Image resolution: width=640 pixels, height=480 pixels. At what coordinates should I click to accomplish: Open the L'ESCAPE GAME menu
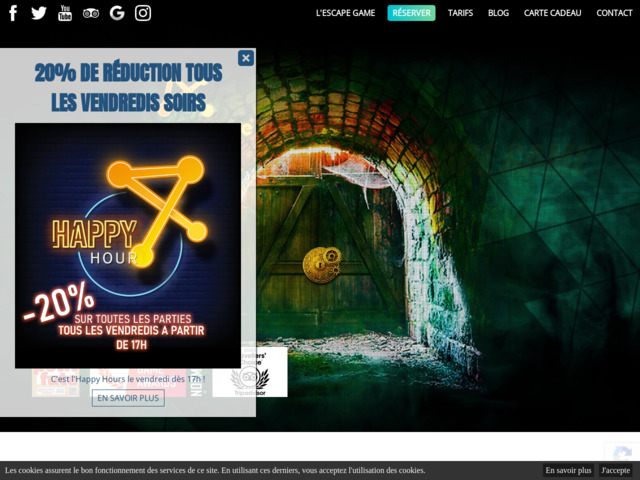pos(345,13)
